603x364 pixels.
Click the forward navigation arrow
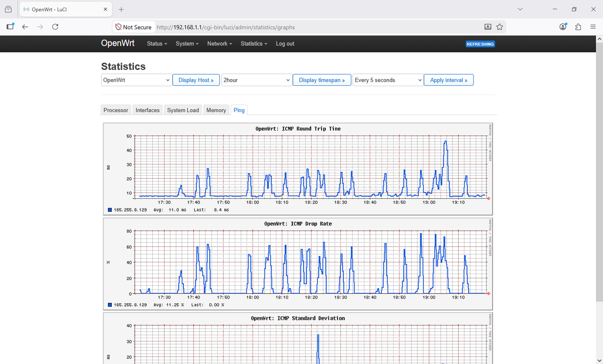pos(40,27)
